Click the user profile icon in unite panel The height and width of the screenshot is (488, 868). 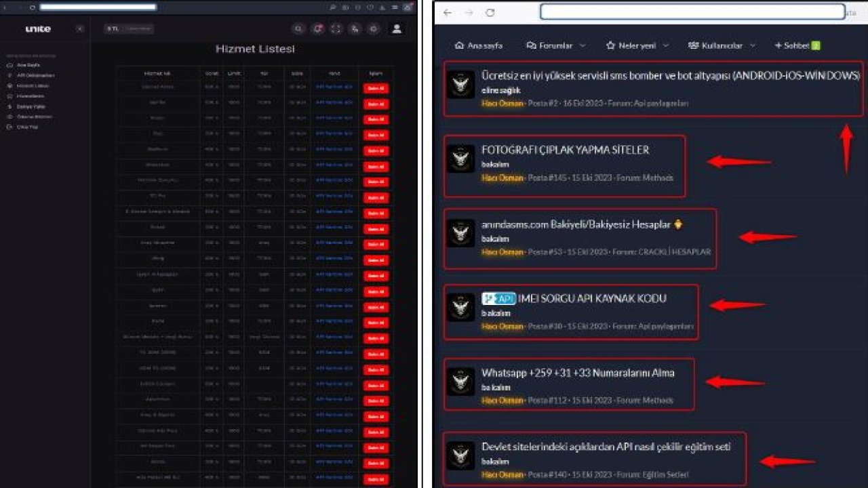[397, 29]
